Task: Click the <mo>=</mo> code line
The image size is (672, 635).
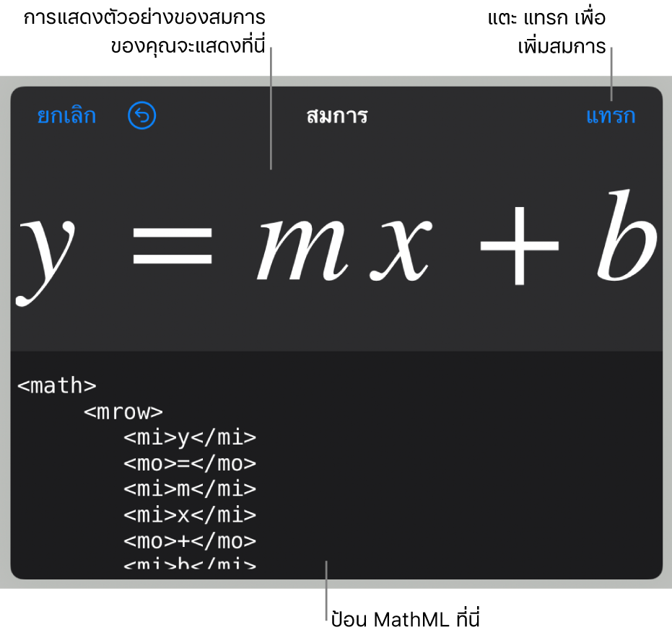Action: pyautogui.click(x=190, y=463)
